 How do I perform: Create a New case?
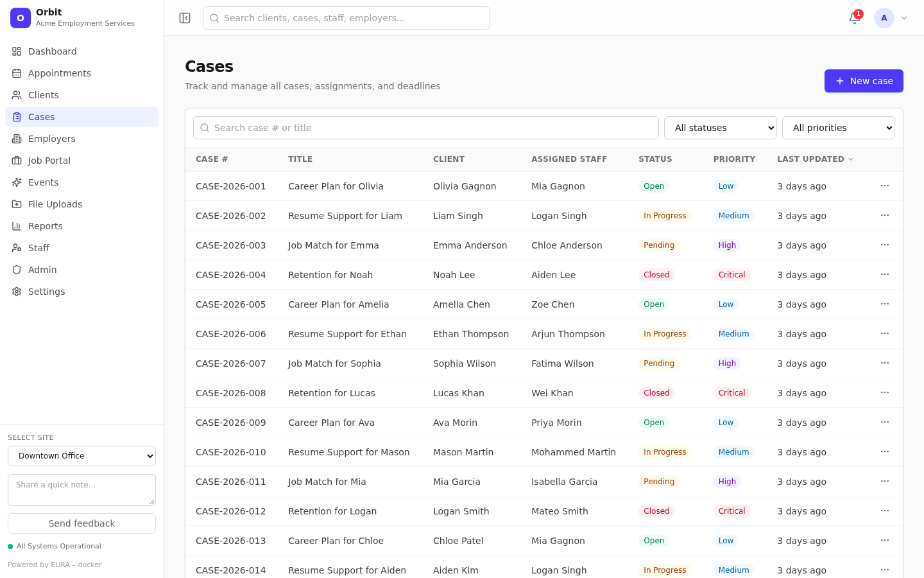pos(864,81)
